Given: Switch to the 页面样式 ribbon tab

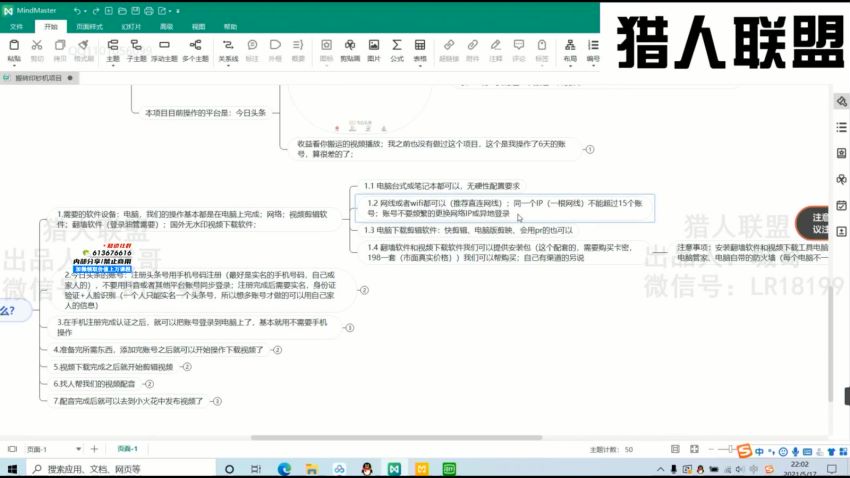Looking at the screenshot, I should pyautogui.click(x=89, y=27).
